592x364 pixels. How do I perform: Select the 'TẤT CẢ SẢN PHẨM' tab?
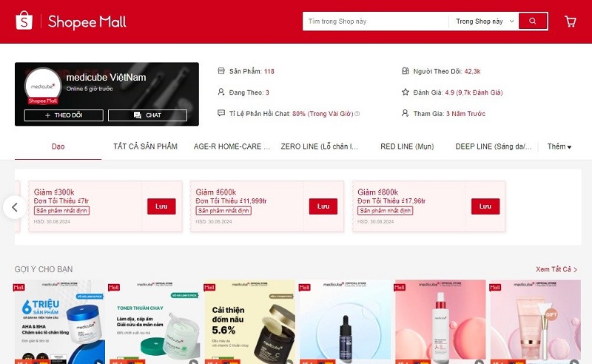(x=145, y=146)
